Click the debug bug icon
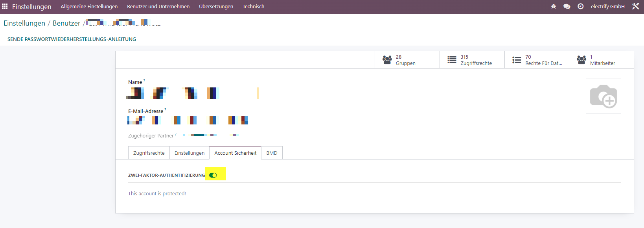 pyautogui.click(x=554, y=6)
